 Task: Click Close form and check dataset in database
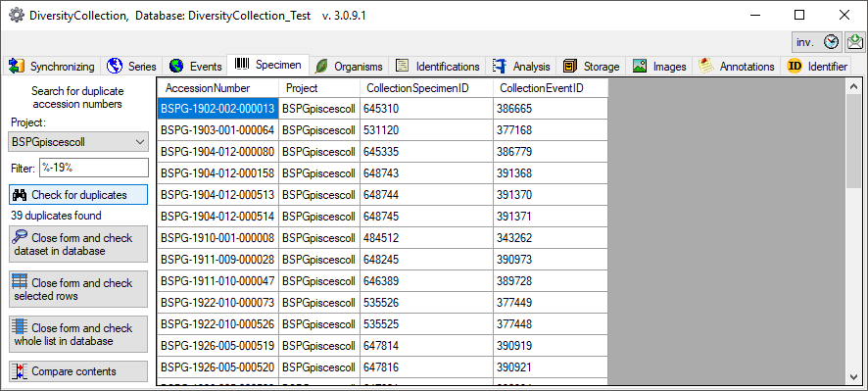pos(78,244)
